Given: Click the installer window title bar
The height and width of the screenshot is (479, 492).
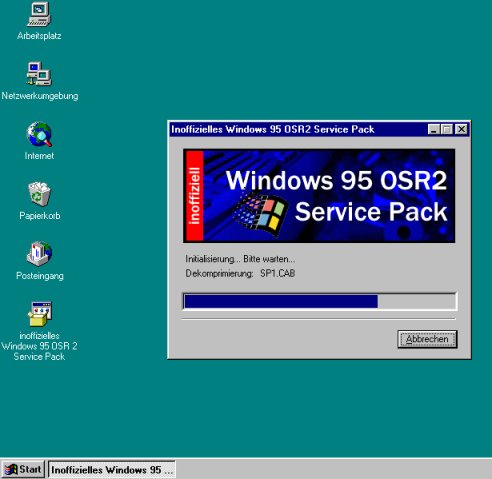Looking at the screenshot, I should pyautogui.click(x=319, y=129).
